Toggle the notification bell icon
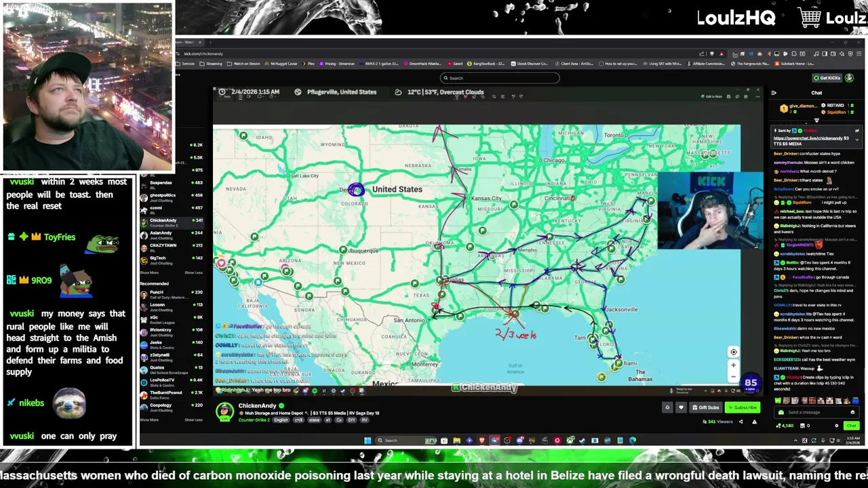Image resolution: width=868 pixels, height=488 pixels. coord(667,407)
